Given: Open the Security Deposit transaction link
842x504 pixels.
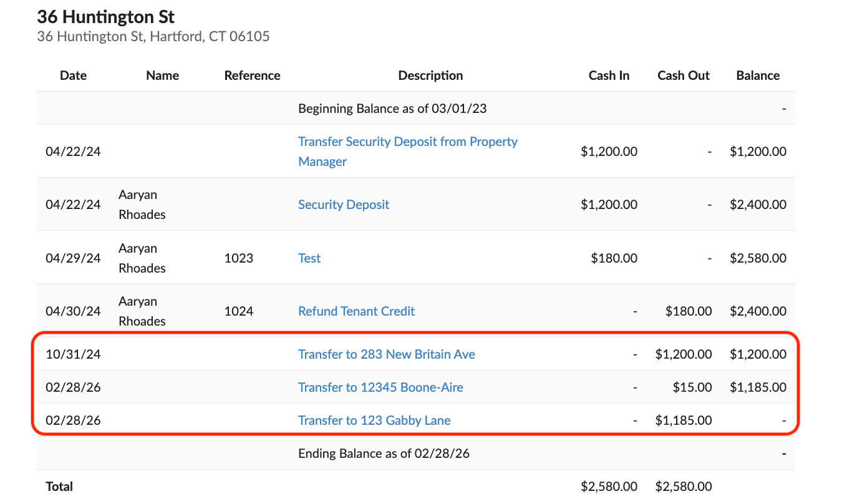Looking at the screenshot, I should click(344, 205).
